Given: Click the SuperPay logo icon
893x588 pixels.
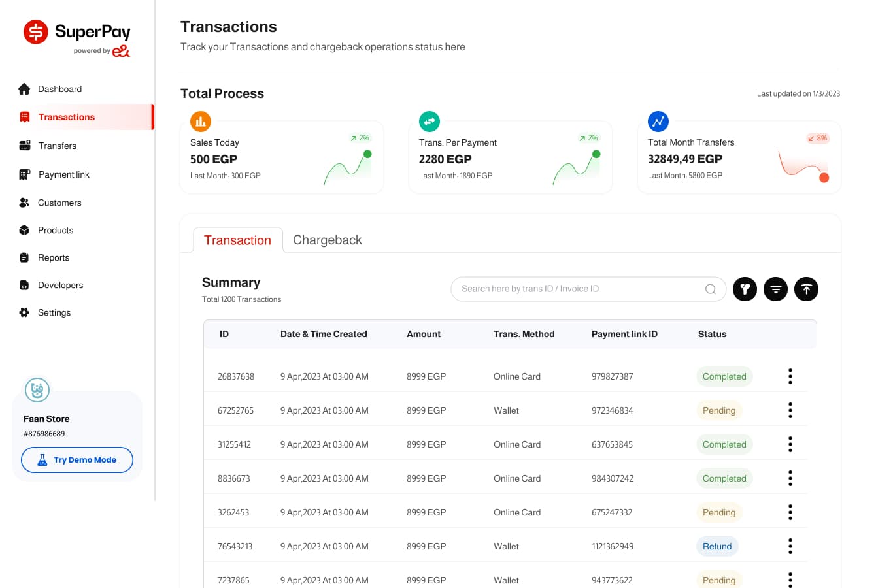Looking at the screenshot, I should click(36, 31).
